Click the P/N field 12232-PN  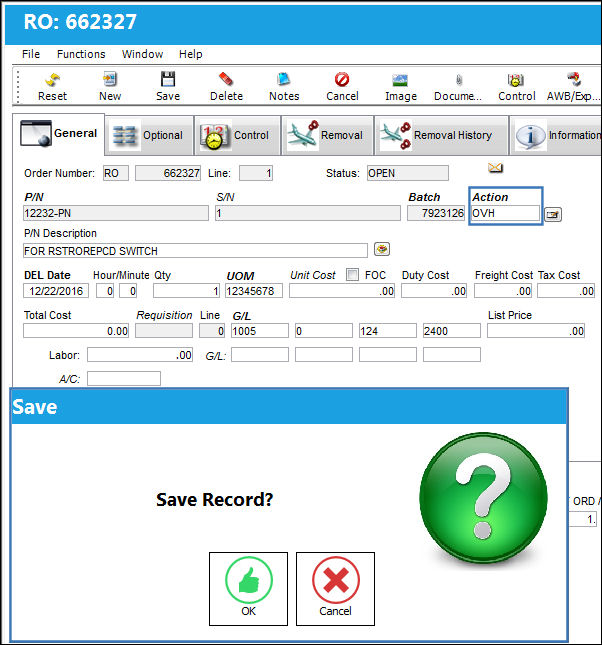click(116, 213)
